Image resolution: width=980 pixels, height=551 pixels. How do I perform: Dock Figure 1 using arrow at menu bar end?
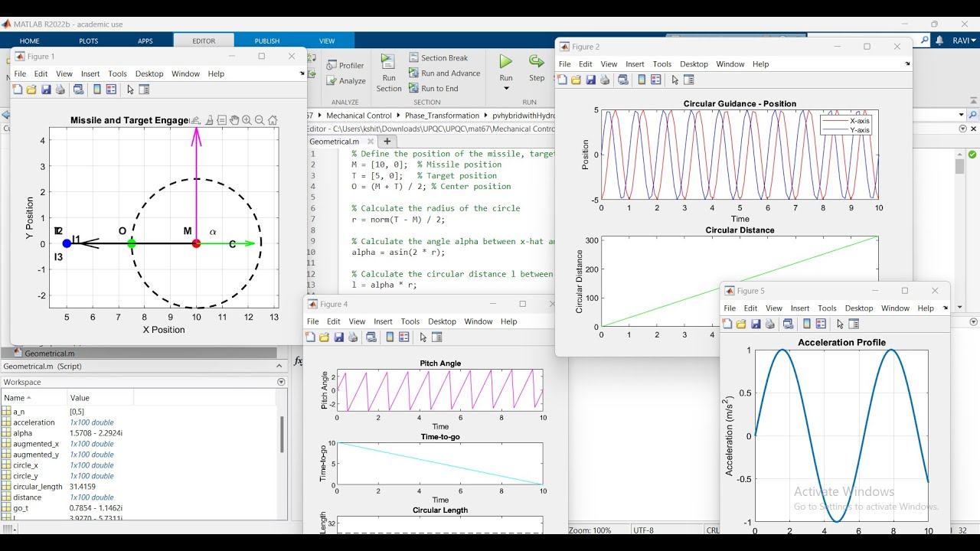click(302, 73)
